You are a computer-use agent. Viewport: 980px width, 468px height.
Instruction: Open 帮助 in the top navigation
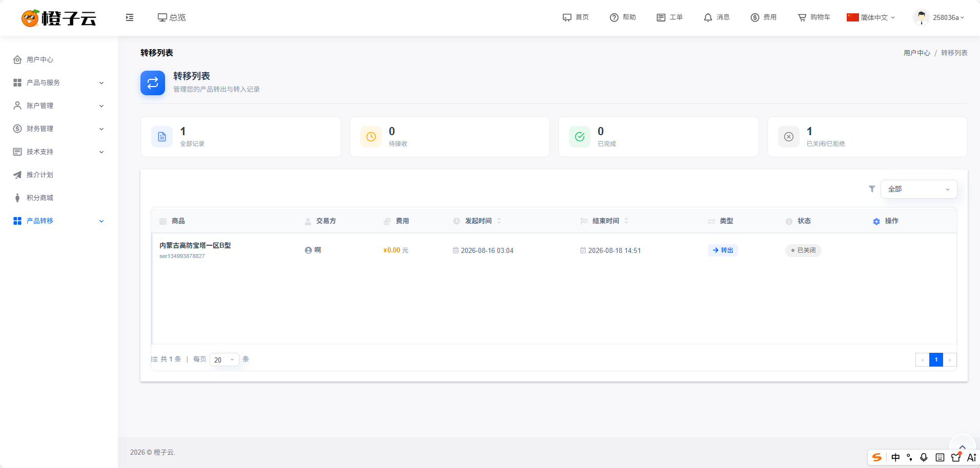coord(623,17)
